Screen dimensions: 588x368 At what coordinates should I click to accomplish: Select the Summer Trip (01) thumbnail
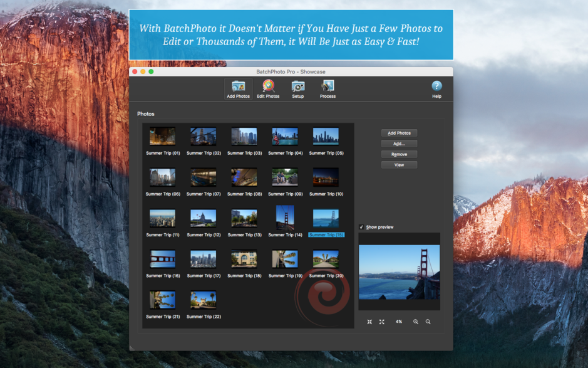(162, 136)
